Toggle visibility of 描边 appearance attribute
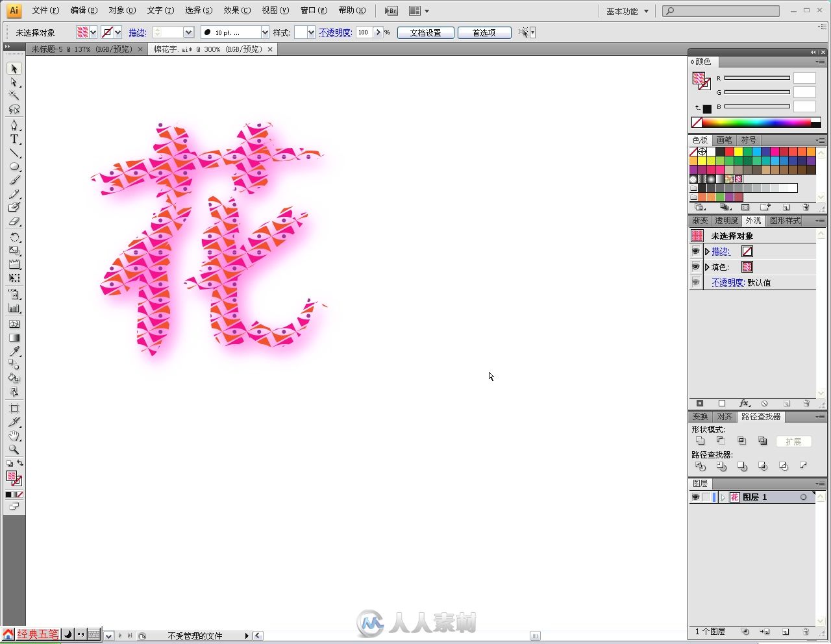The width and height of the screenshot is (831, 644). click(x=696, y=251)
